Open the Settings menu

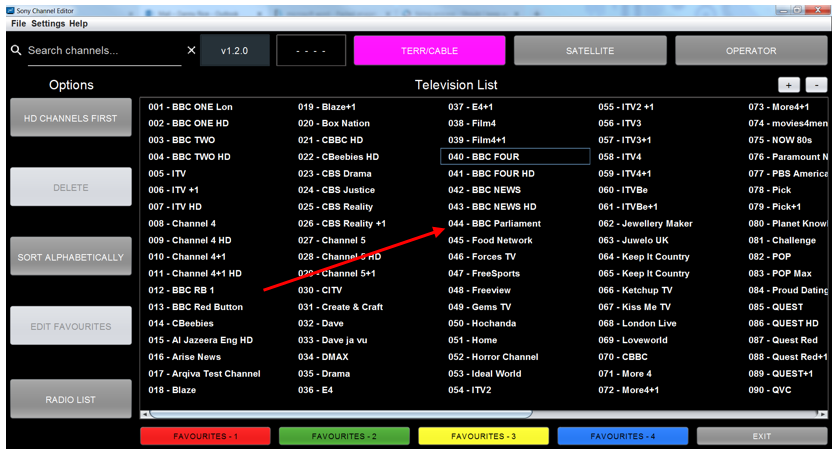48,24
